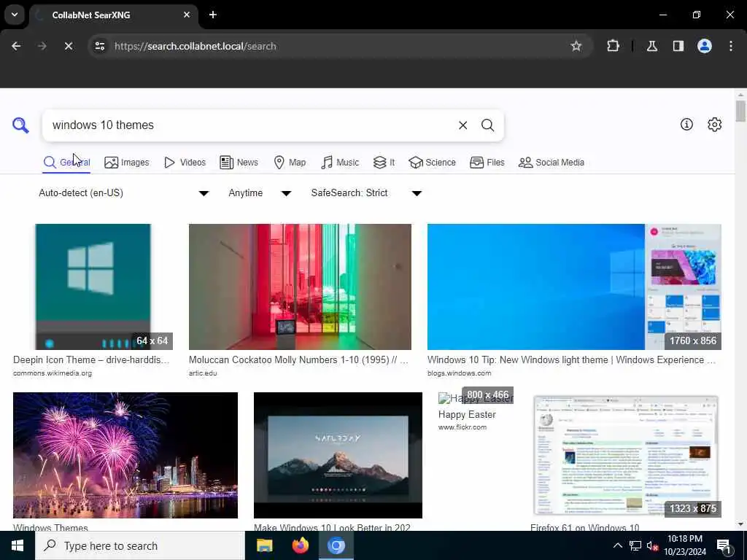Open the mountain desktop theme image

pos(338,455)
